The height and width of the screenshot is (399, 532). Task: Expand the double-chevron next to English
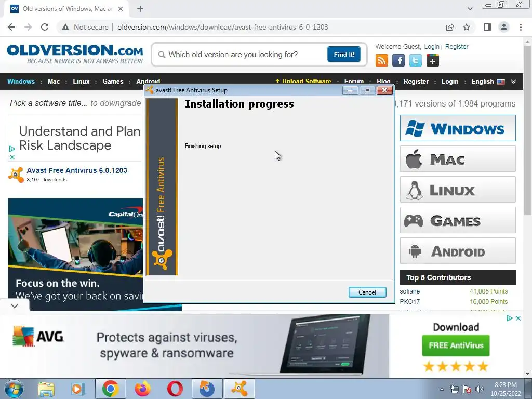pos(513,82)
